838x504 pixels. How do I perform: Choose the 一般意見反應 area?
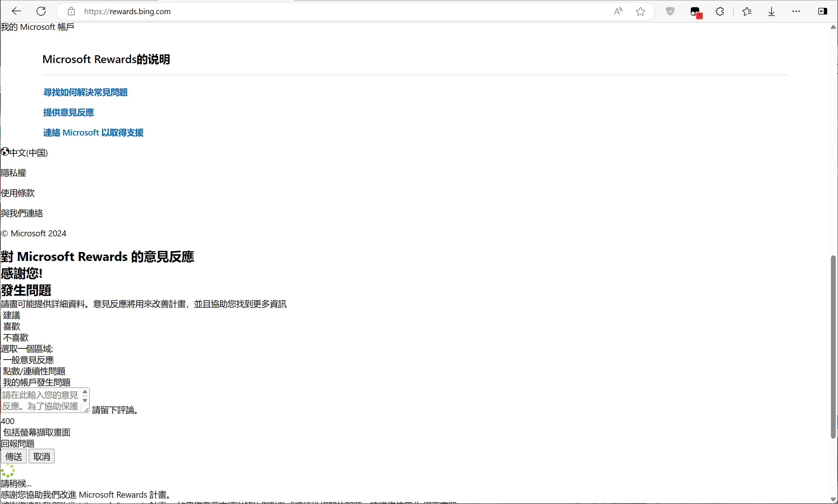click(x=28, y=360)
